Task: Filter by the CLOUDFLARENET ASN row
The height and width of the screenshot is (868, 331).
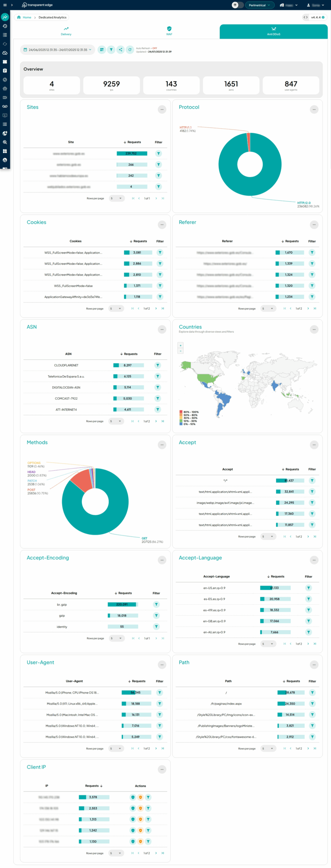Action: pyautogui.click(x=158, y=365)
